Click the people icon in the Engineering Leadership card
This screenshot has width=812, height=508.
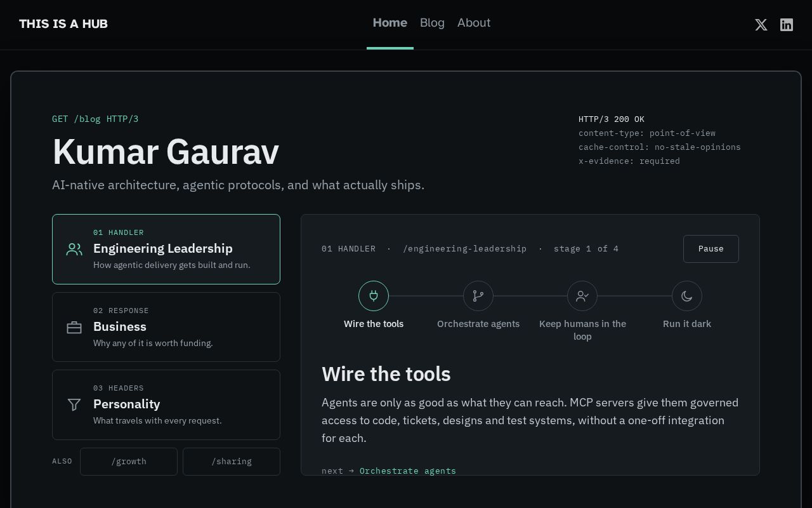click(74, 250)
